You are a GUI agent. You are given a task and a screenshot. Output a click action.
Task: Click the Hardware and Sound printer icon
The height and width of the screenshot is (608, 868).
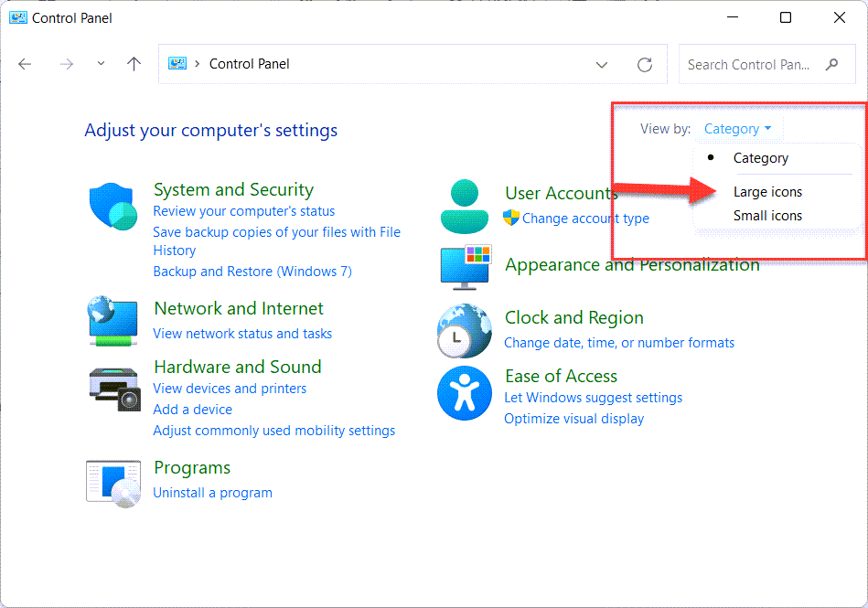click(113, 388)
